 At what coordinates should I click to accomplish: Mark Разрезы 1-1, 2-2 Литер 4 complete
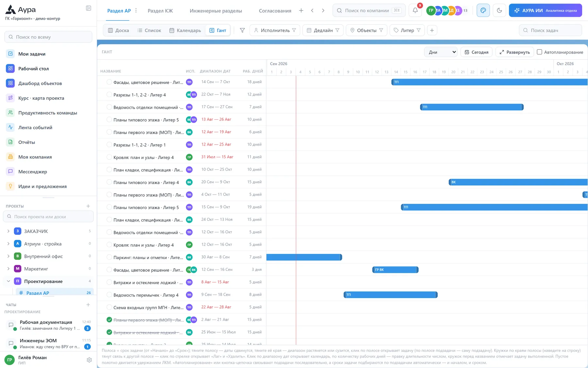109,95
